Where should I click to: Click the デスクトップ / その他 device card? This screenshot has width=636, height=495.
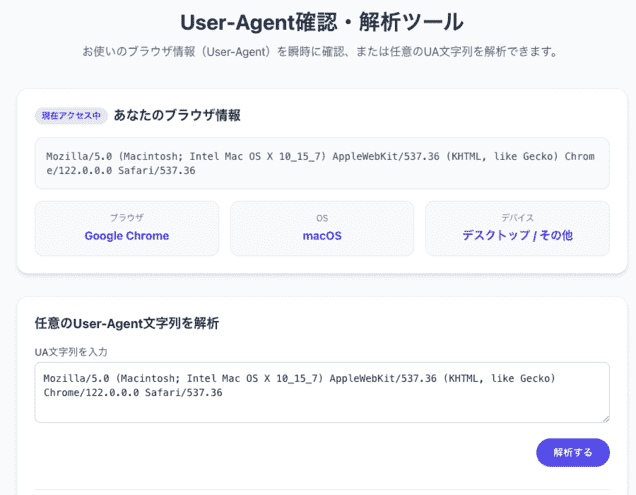[x=517, y=228]
